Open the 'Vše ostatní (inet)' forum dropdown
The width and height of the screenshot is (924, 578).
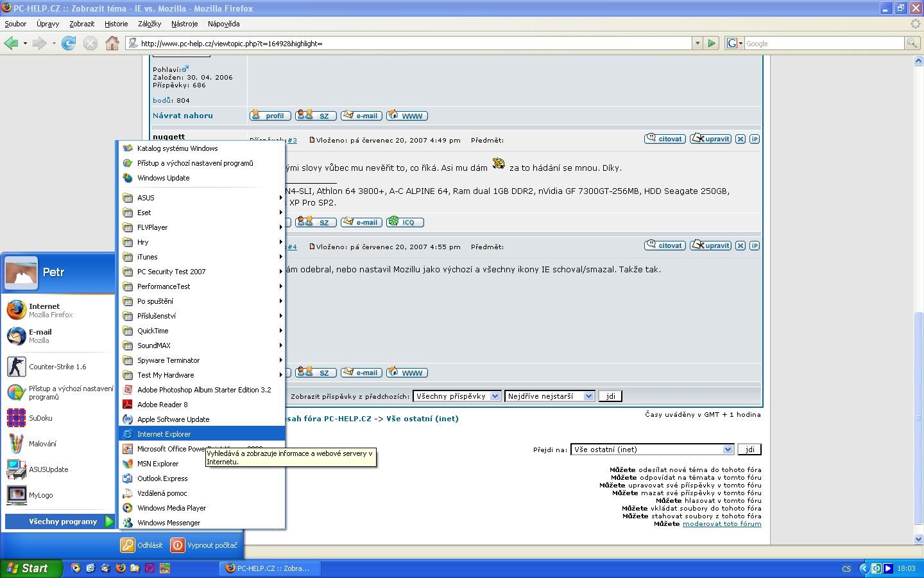coord(651,450)
